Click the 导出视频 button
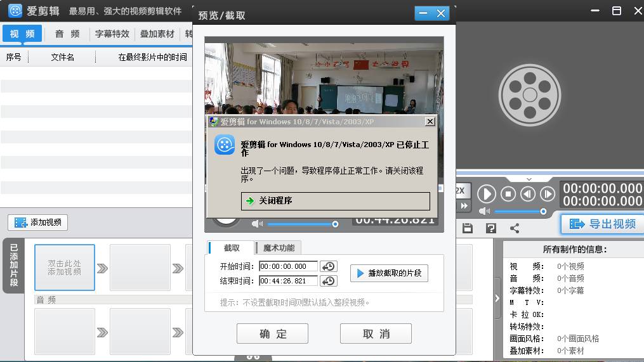 [x=603, y=224]
